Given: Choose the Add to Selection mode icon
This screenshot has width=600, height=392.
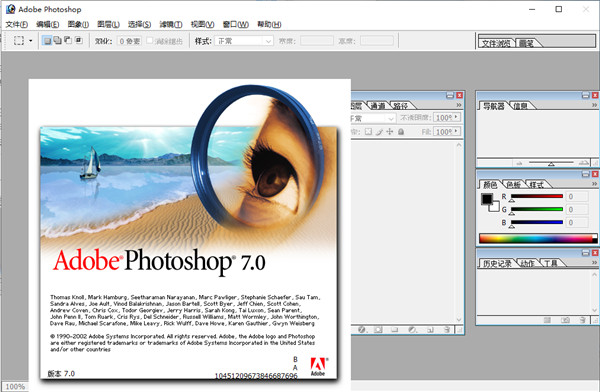Looking at the screenshot, I should tap(57, 40).
